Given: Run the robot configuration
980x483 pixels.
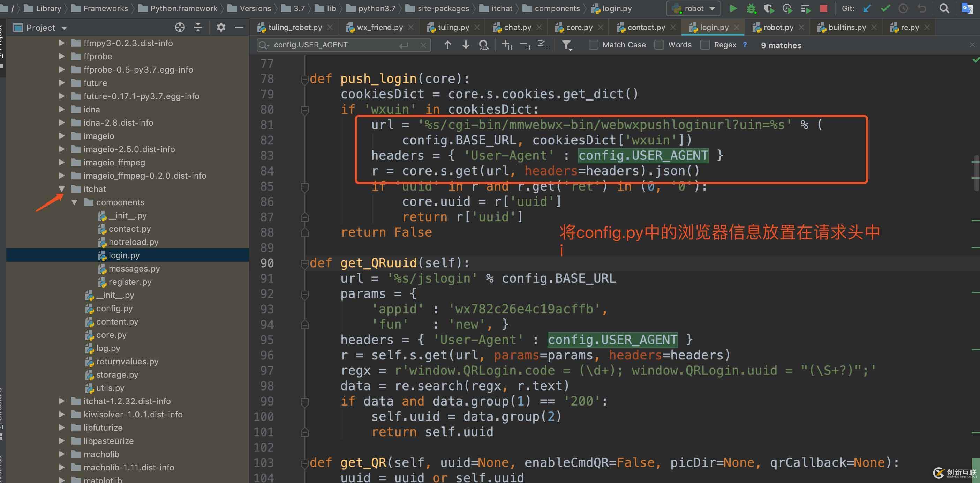Looking at the screenshot, I should coord(733,8).
